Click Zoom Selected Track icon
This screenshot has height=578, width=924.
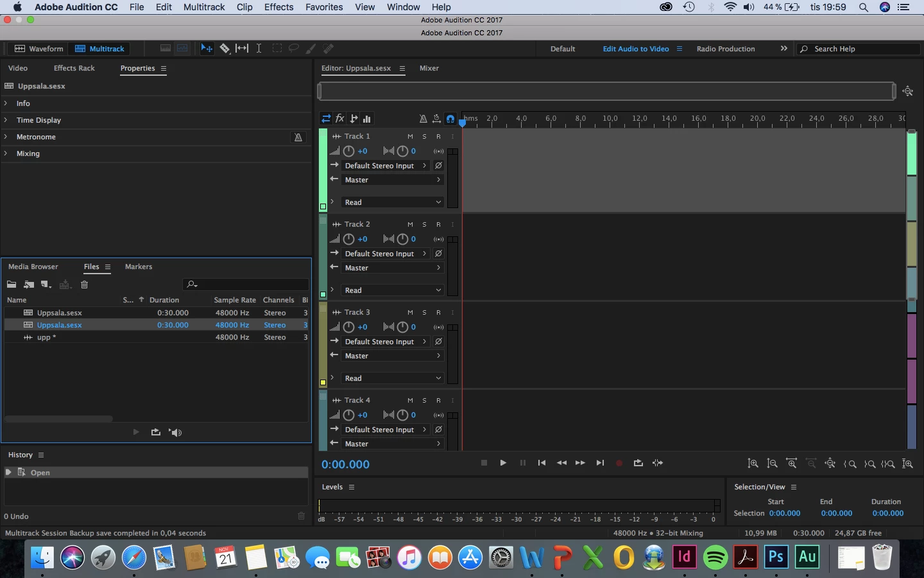tap(907, 464)
